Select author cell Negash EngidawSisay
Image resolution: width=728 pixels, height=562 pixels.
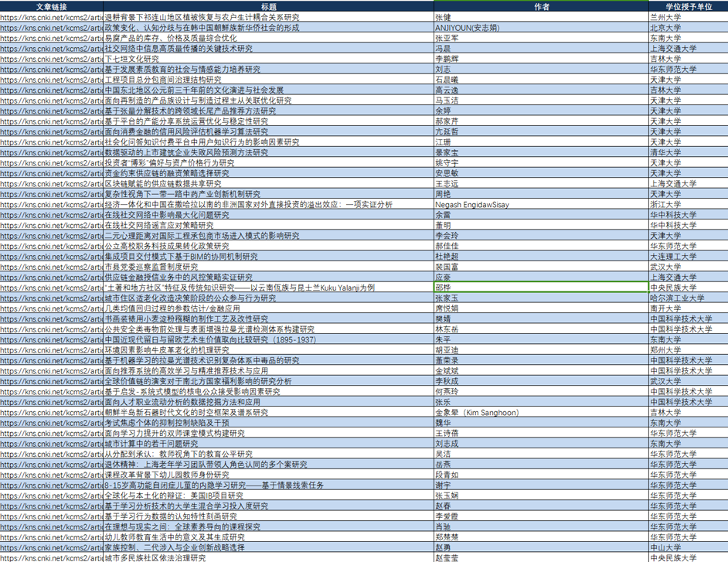coord(541,204)
